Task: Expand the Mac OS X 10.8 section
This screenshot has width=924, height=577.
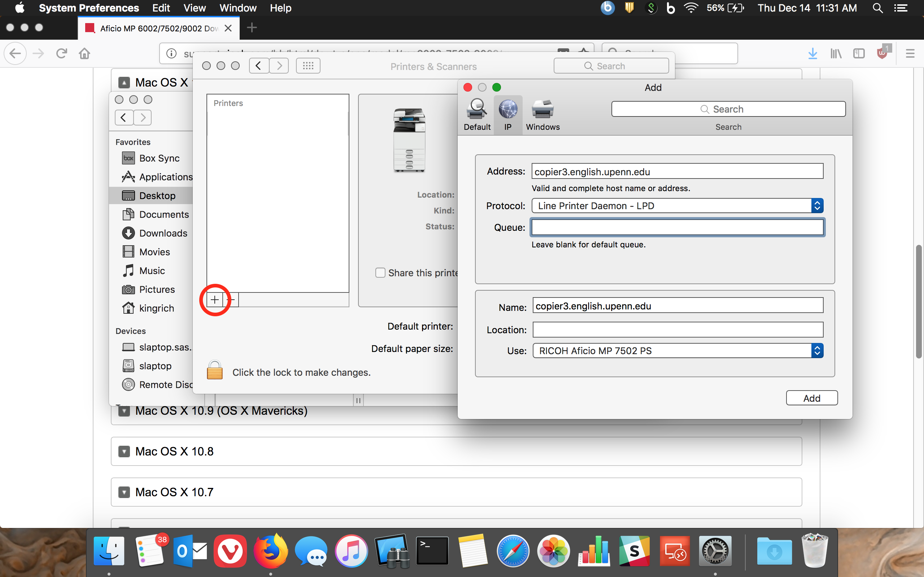Action: pyautogui.click(x=123, y=452)
